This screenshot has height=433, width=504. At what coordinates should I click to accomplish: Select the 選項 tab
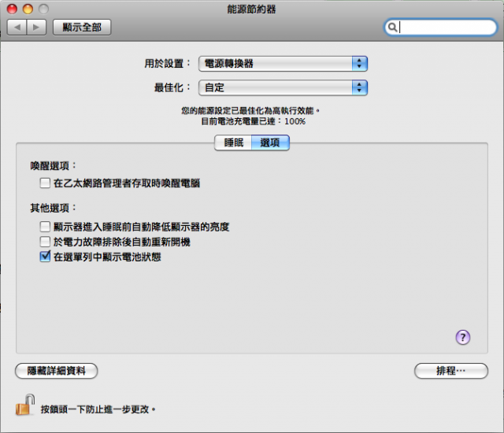pos(270,142)
